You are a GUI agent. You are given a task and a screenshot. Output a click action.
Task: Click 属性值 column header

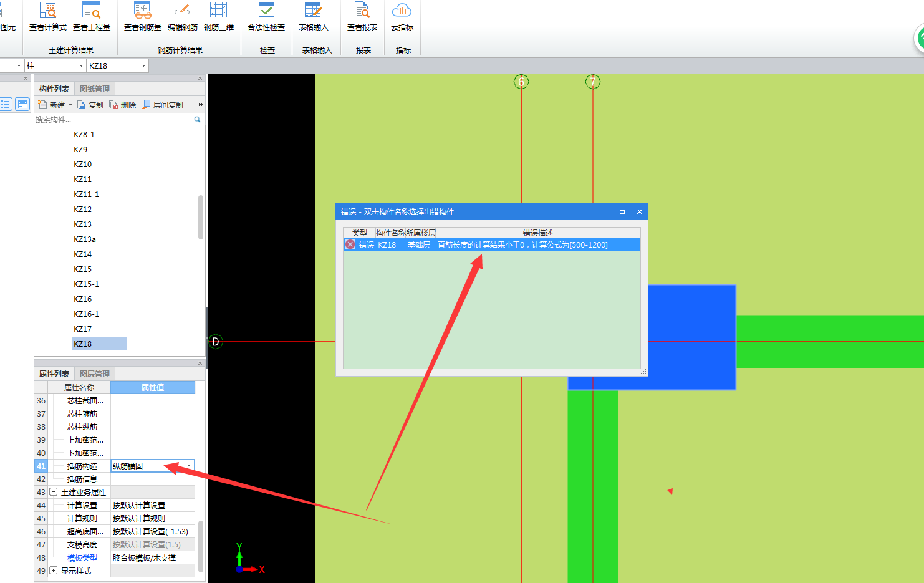coord(153,387)
